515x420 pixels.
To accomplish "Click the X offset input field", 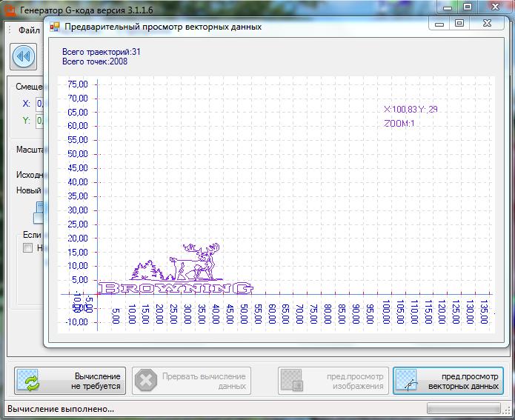I will [40, 104].
